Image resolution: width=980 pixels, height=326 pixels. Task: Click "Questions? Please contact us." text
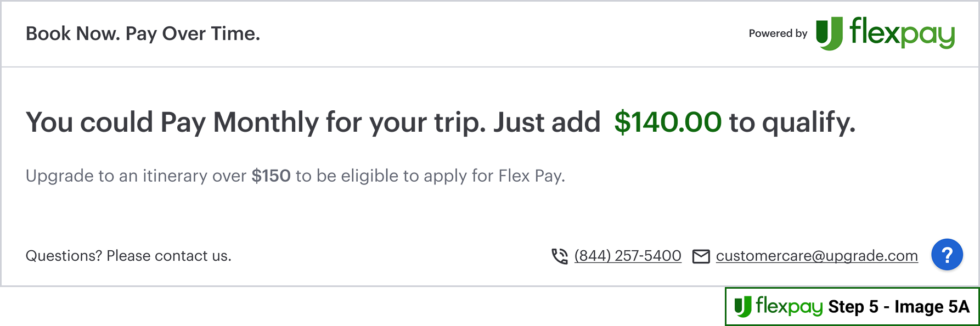[x=128, y=256]
